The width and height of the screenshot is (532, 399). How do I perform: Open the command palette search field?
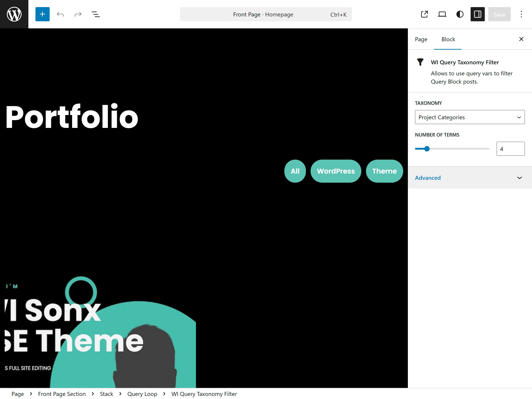click(266, 14)
